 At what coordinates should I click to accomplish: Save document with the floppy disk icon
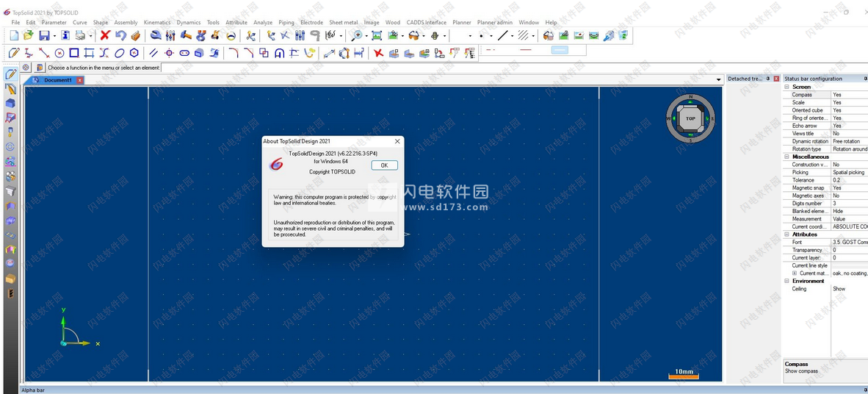[x=44, y=35]
